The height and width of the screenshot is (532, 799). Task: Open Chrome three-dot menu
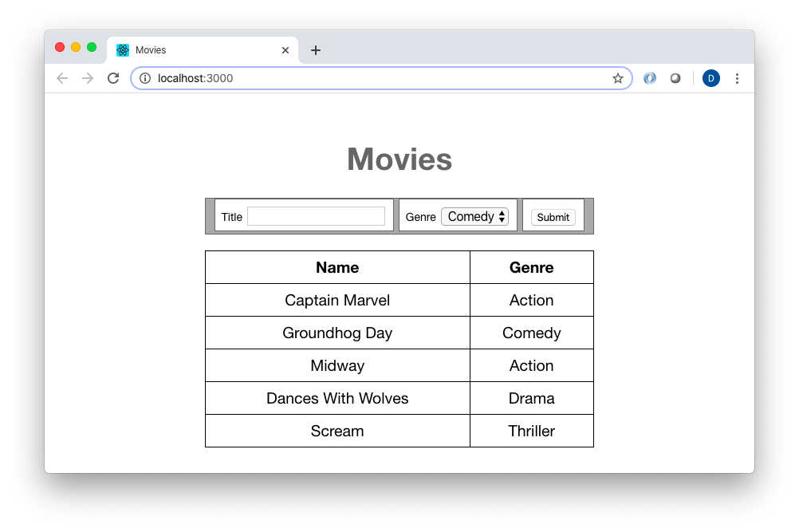coord(737,78)
